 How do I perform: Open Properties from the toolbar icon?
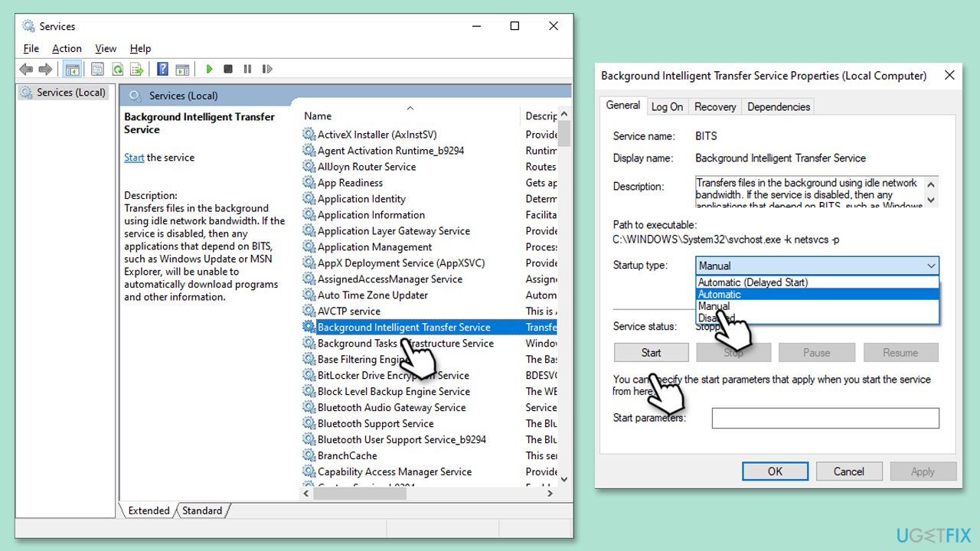(97, 69)
